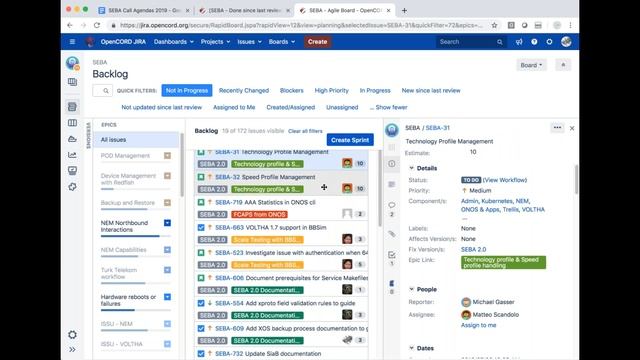Image resolution: width=640 pixels, height=360 pixels.
Task: Open the more actions ellipsis for SEBA-31
Action: tap(557, 128)
